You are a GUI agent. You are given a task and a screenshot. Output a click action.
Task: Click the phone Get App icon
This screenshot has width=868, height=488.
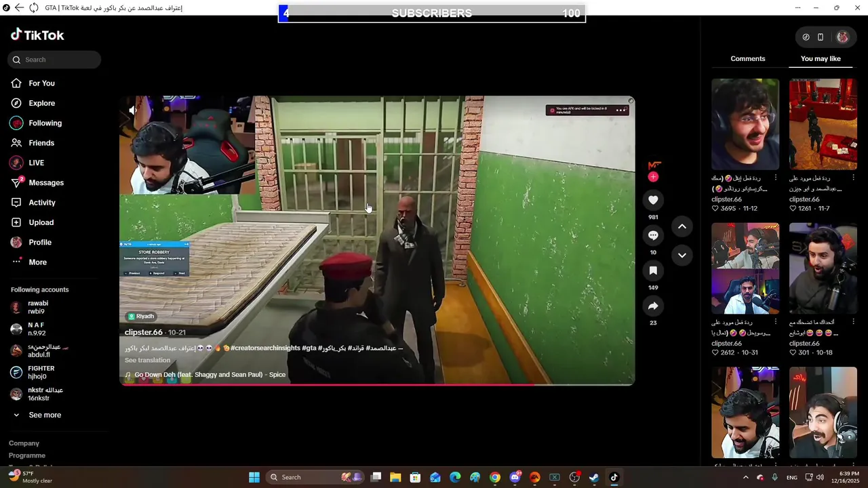pyautogui.click(x=821, y=37)
